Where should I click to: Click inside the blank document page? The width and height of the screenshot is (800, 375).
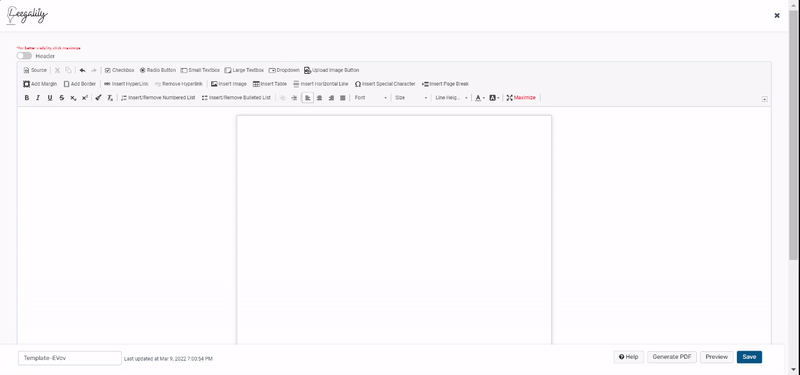tap(394, 230)
